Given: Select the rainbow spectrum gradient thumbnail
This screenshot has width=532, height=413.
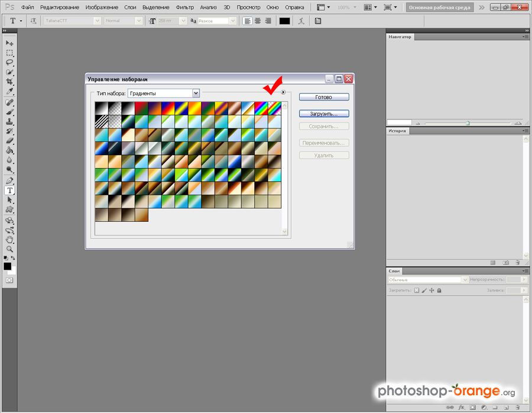Looking at the screenshot, I should pyautogui.click(x=261, y=108).
